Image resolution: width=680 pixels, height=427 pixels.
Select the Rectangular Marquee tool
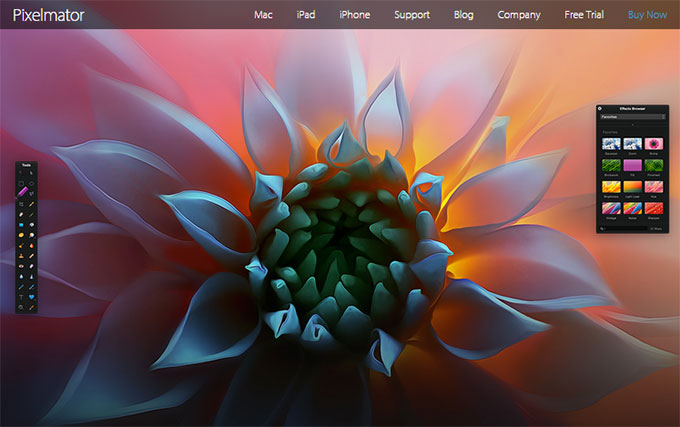coord(21,183)
